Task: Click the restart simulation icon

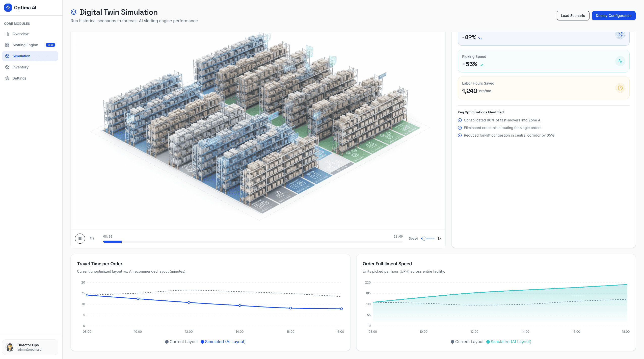Action: 92,239
